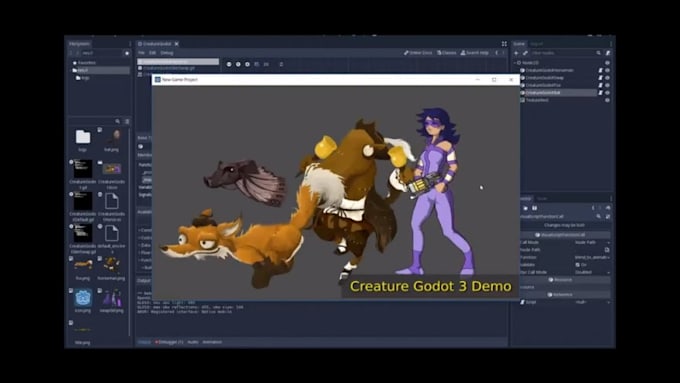Screen dimensions: 680x383
Task: Open the Debug menu in the script editor
Action: click(167, 53)
